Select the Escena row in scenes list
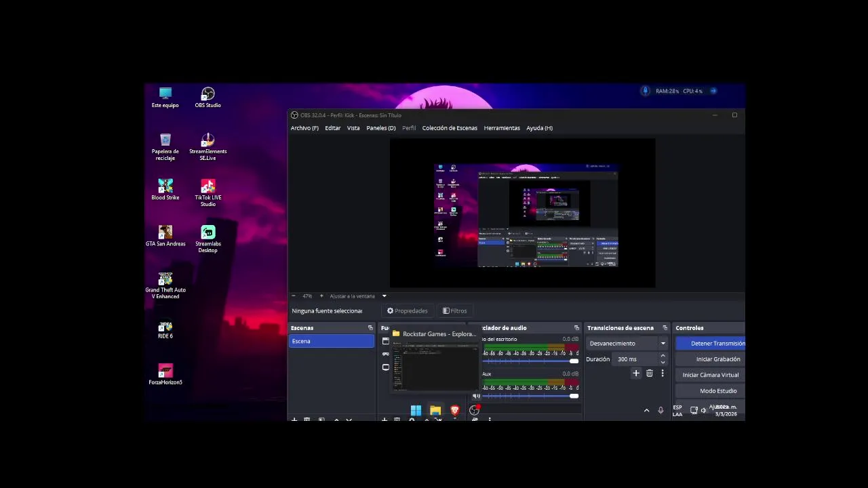The image size is (868, 488). point(332,342)
